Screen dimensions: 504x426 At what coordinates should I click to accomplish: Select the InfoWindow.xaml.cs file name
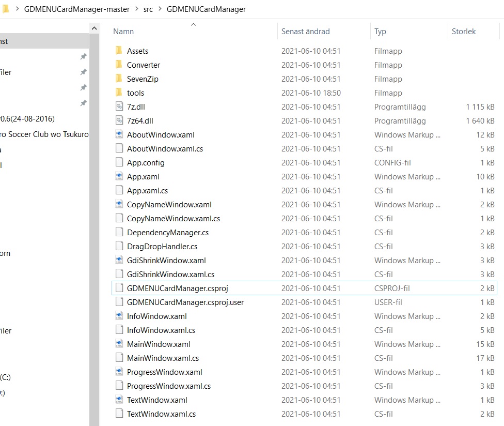(x=161, y=330)
